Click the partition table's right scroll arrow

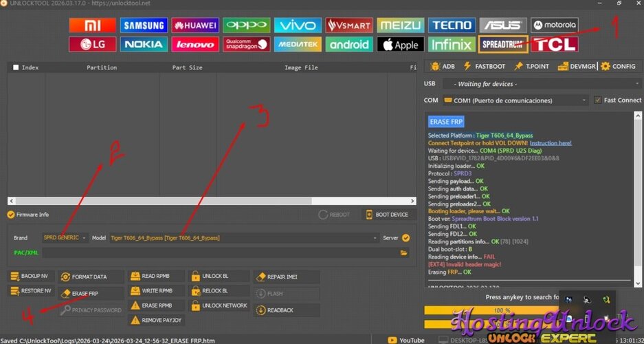[x=413, y=201]
